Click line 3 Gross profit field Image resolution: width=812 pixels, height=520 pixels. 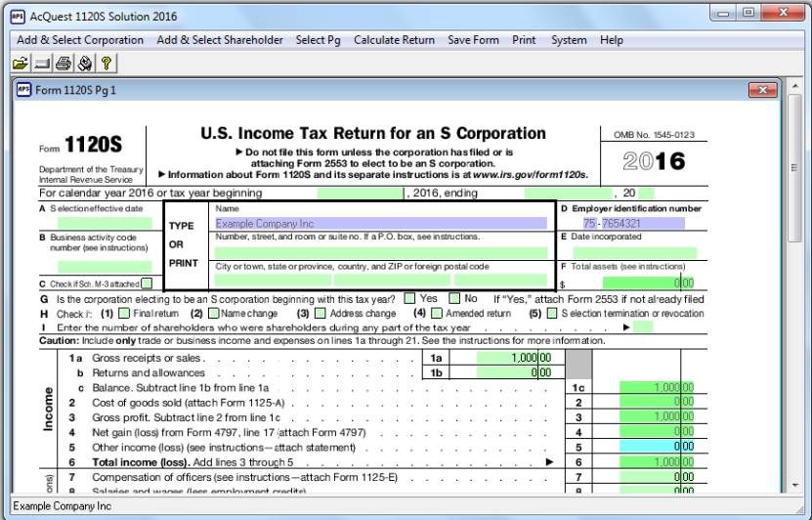657,417
